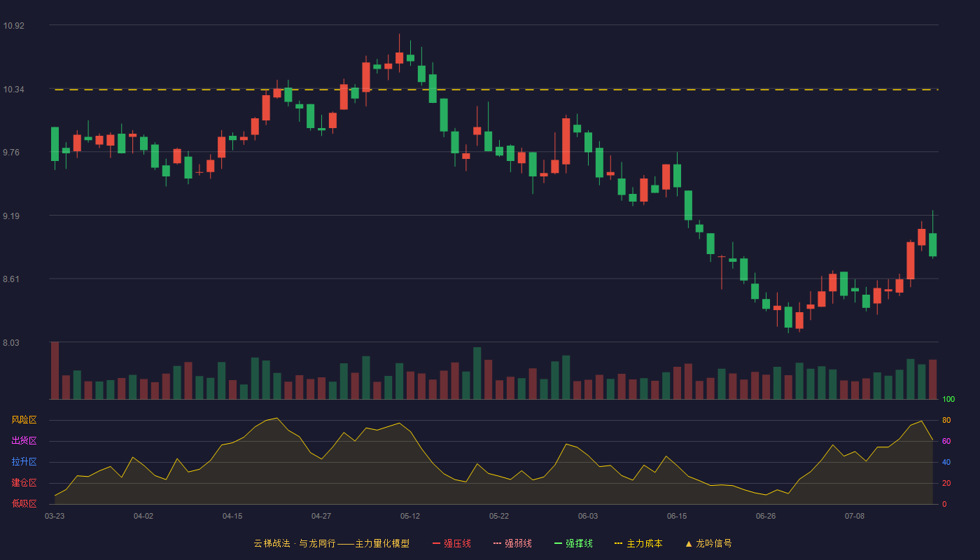Click the last green candlestick on the right
This screenshot has width=980, height=560.
coord(933,244)
